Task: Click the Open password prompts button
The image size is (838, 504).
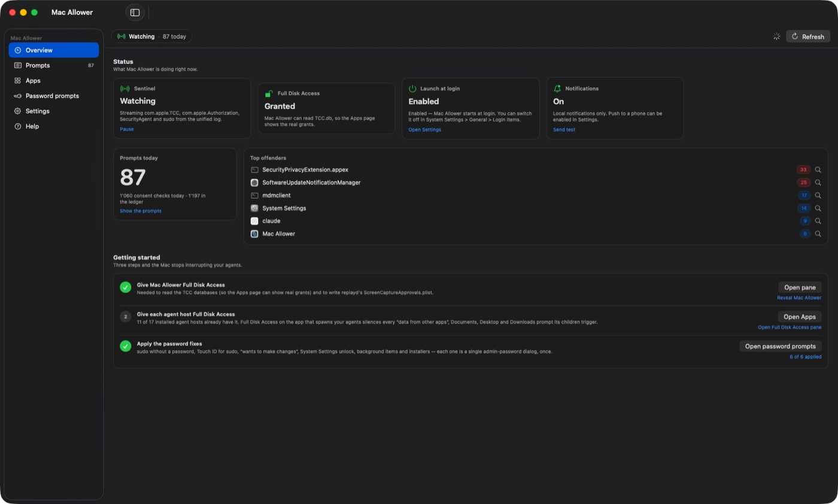Action: (x=781, y=346)
